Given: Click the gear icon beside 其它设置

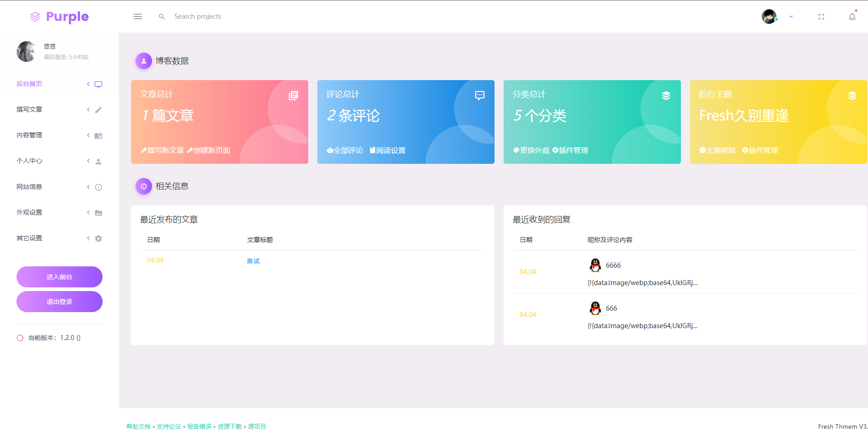Looking at the screenshot, I should [x=98, y=238].
